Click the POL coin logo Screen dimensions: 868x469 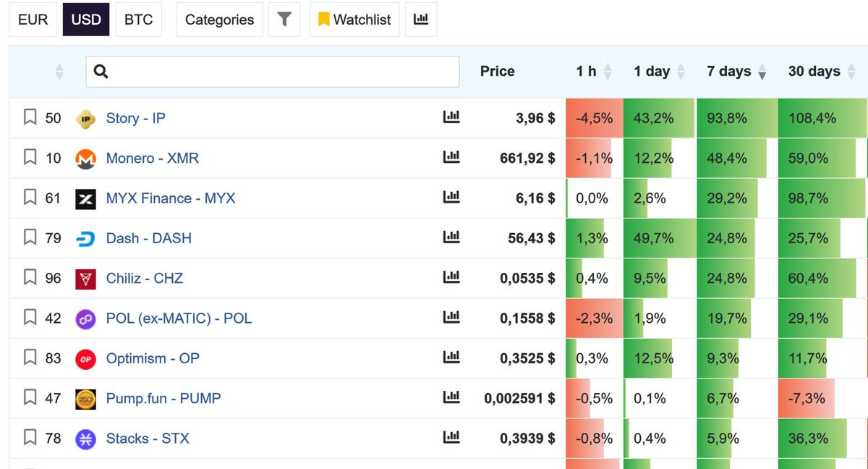coord(86,319)
